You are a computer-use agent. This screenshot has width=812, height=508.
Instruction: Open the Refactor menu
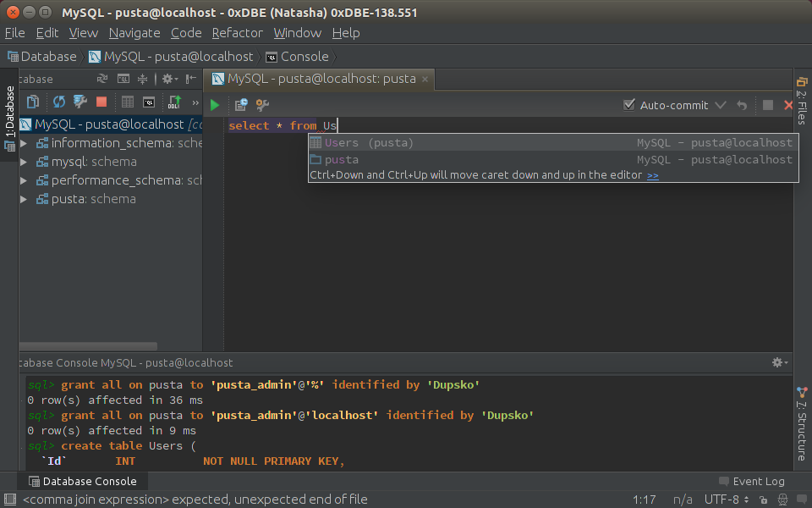pos(237,33)
